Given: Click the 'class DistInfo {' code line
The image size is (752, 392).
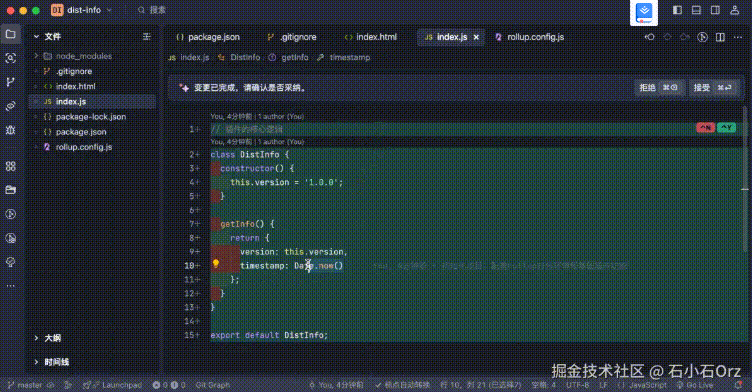Looking at the screenshot, I should [x=250, y=154].
